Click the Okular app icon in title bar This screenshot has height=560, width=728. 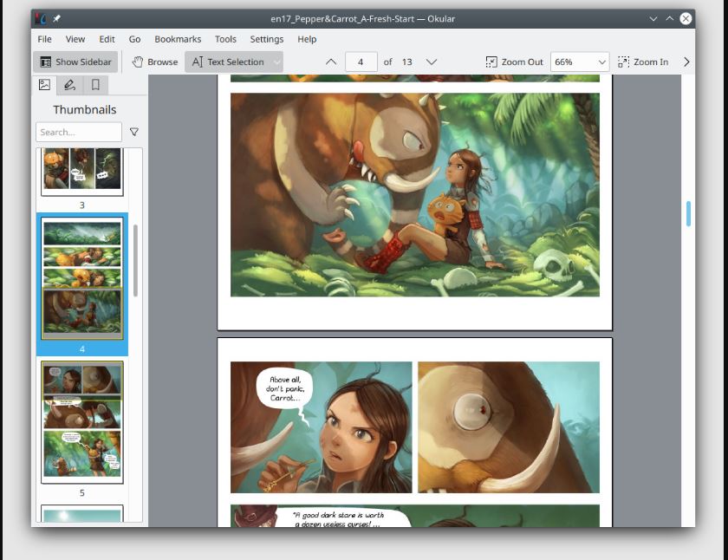tap(41, 18)
